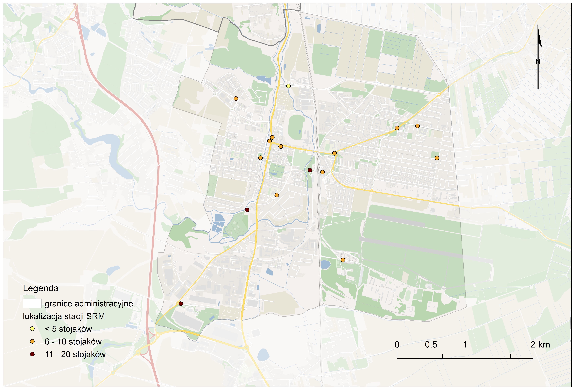Image resolution: width=576 pixels, height=392 pixels.
Task: Click the north arrow labeled N
Action: click(538, 57)
